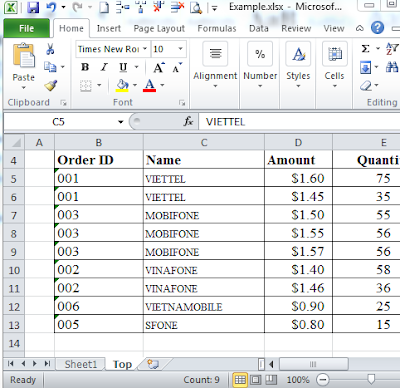Switch to Normal view in status bar
This screenshot has width=400, height=388.
(x=240, y=380)
